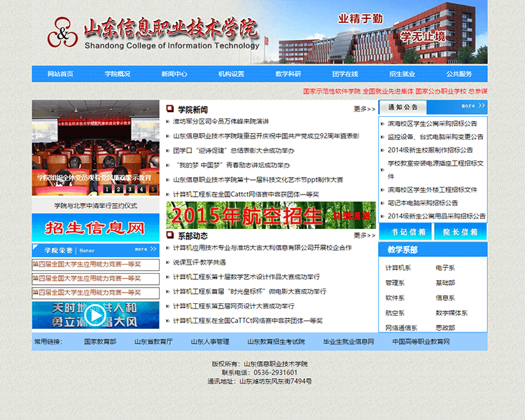Open 书记信箱 button

point(406,232)
